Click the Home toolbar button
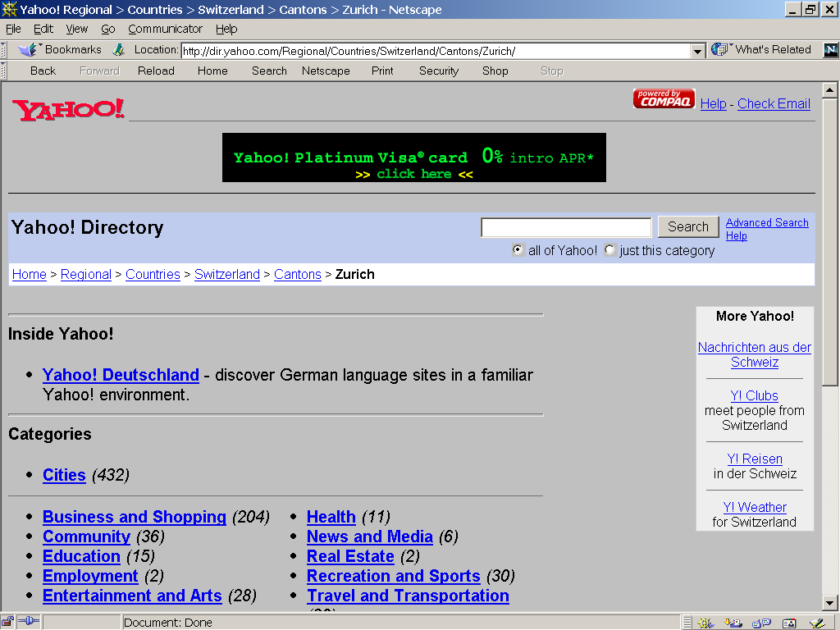 pyautogui.click(x=212, y=71)
